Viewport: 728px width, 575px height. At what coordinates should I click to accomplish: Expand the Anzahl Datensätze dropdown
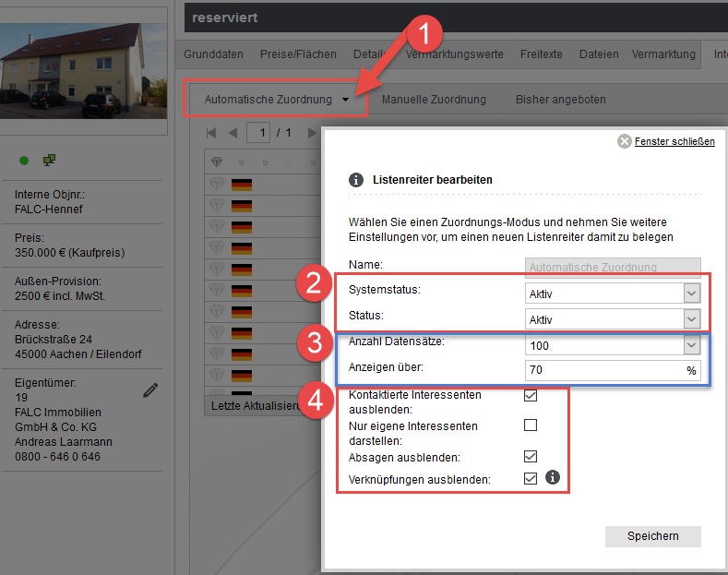click(x=691, y=344)
